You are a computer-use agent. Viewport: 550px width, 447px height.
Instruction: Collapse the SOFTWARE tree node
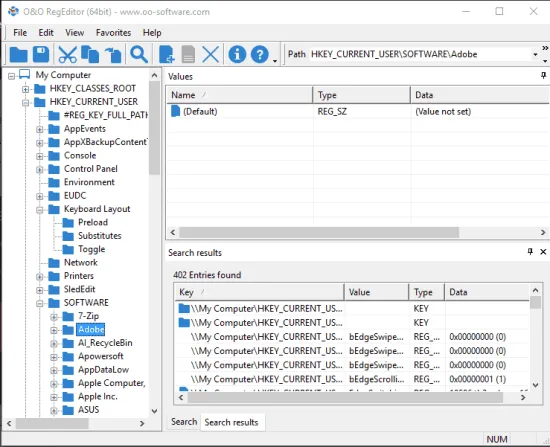point(40,303)
